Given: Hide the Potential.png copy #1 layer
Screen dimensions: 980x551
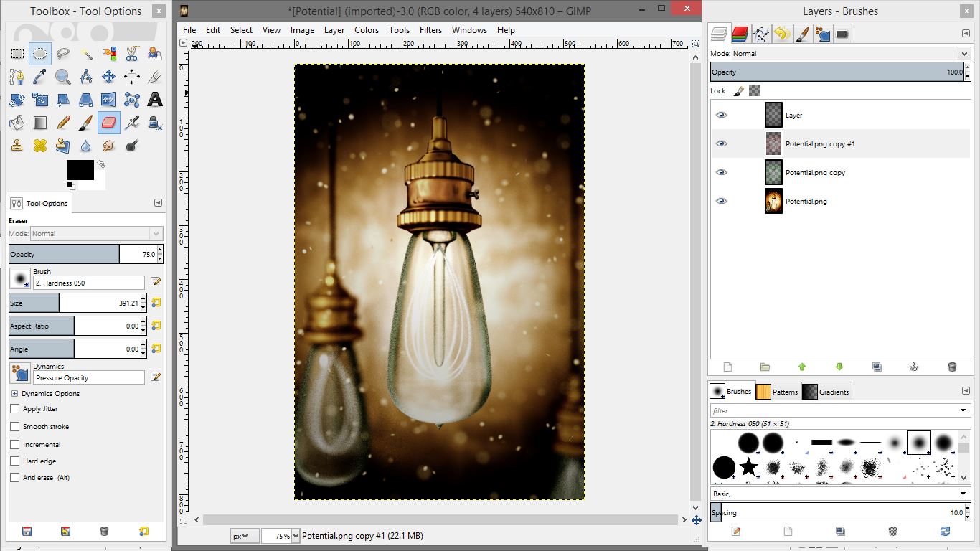Looking at the screenshot, I should coord(722,143).
